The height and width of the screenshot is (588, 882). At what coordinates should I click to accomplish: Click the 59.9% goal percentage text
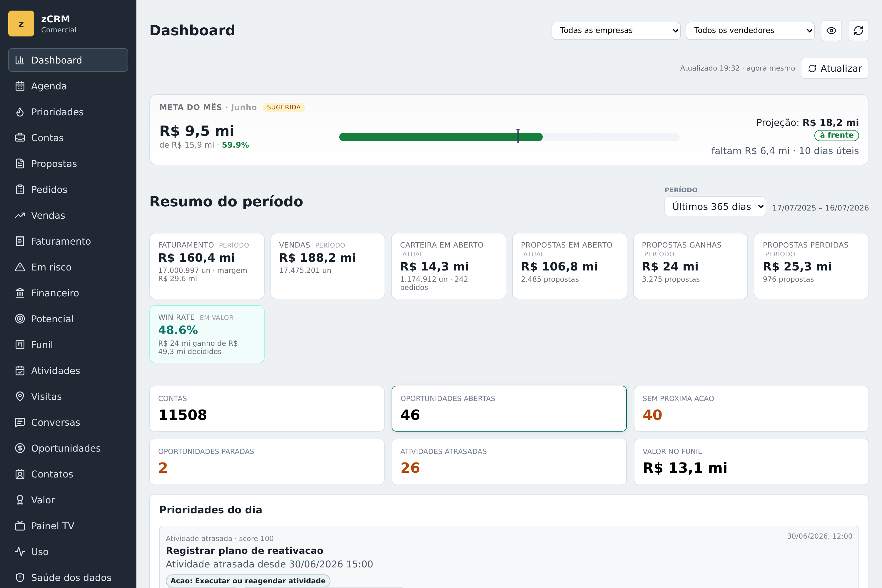tap(235, 145)
